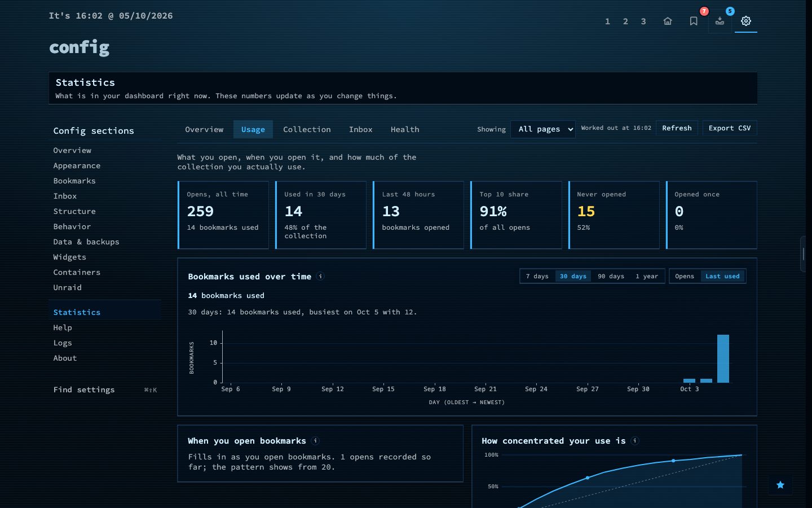The width and height of the screenshot is (812, 508).
Task: Click the Worked out at 16:02 text
Action: pyautogui.click(x=616, y=128)
